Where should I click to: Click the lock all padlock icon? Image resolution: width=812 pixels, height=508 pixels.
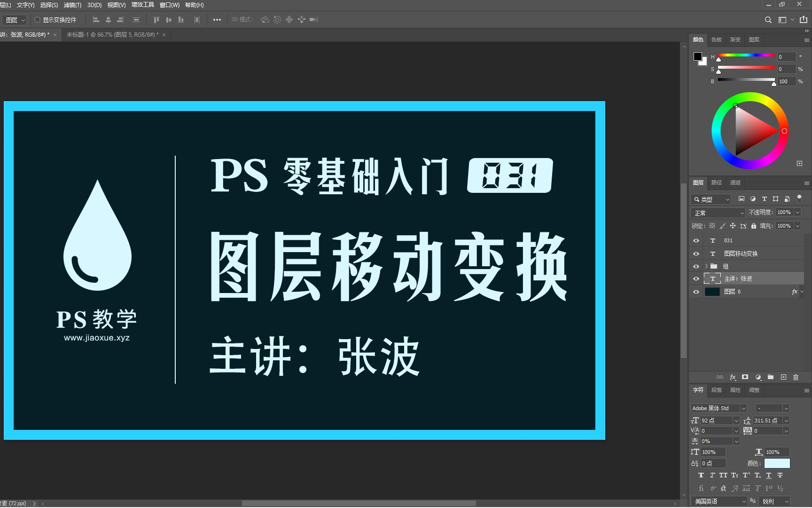[x=754, y=226]
